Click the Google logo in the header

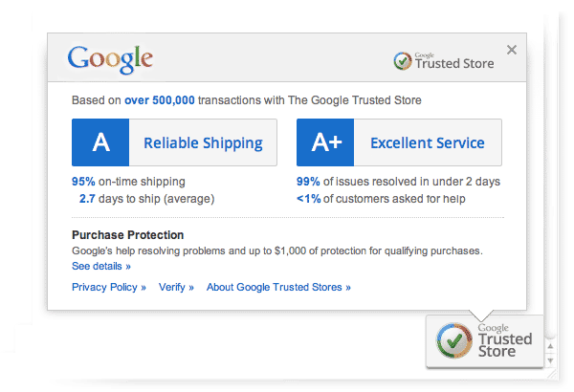[x=110, y=59]
